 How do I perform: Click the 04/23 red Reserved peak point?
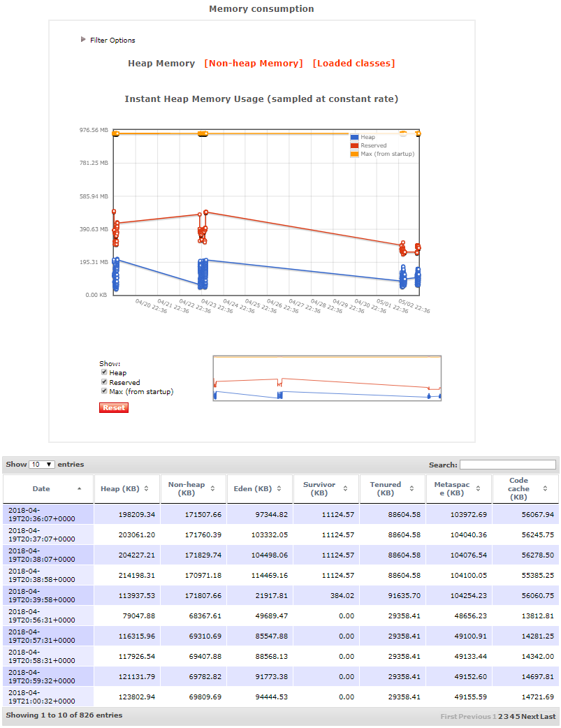[x=205, y=212]
